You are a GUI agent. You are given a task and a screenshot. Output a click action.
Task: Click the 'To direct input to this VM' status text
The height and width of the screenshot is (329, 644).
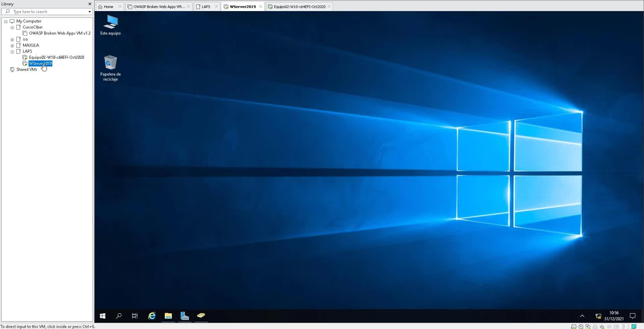[48, 326]
